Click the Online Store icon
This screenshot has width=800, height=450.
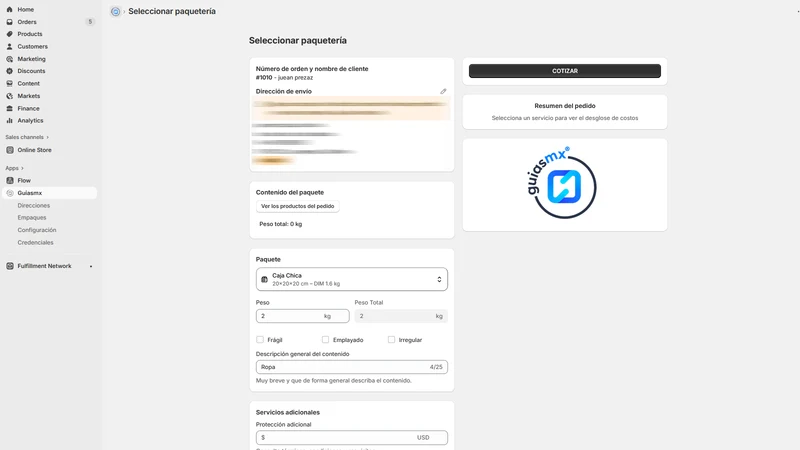click(x=10, y=150)
